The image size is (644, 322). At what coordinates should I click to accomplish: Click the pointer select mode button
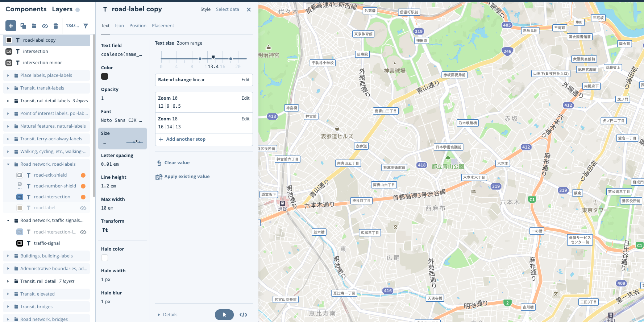tap(224, 315)
